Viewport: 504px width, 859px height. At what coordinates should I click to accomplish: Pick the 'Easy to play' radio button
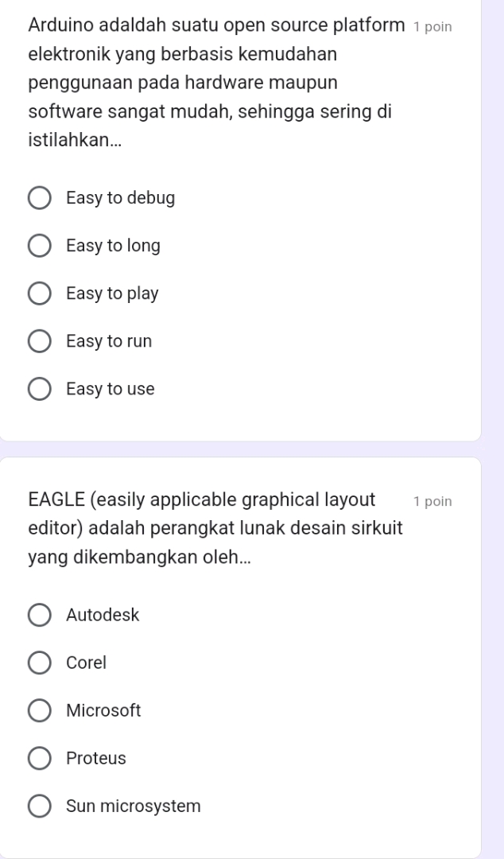(40, 293)
